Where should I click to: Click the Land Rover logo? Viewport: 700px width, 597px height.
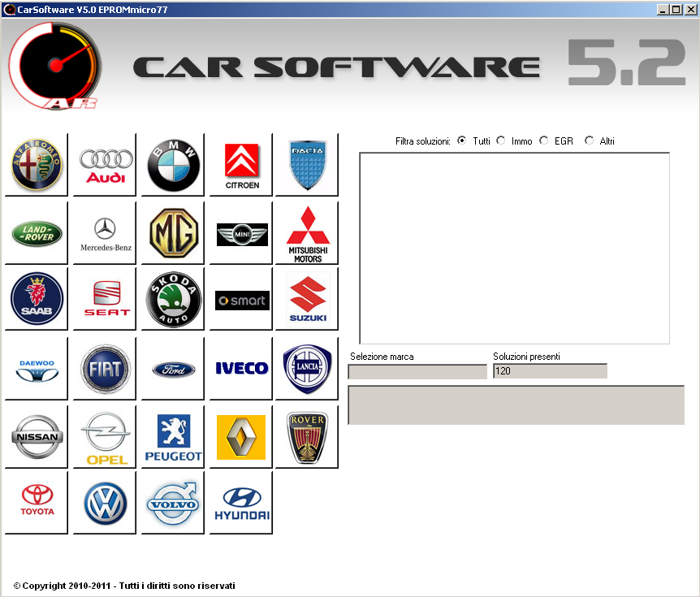point(37,232)
